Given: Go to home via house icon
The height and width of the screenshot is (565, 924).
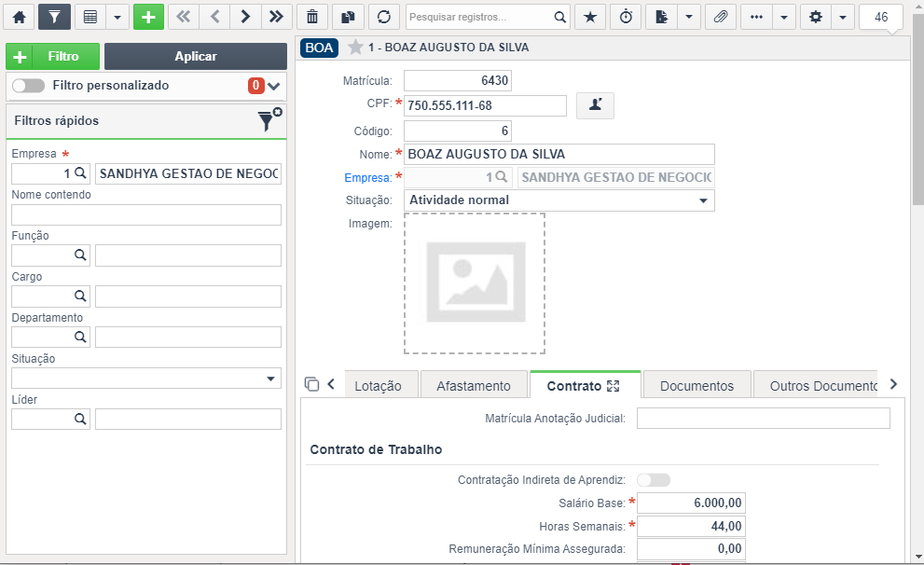Looking at the screenshot, I should [x=20, y=17].
